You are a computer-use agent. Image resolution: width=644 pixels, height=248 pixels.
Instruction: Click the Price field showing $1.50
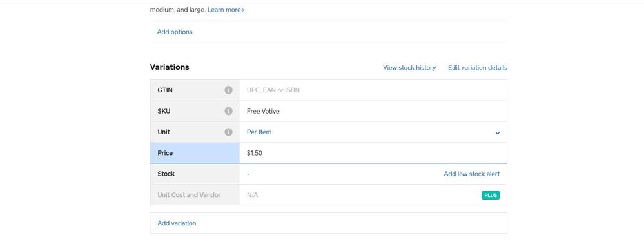[x=373, y=153]
